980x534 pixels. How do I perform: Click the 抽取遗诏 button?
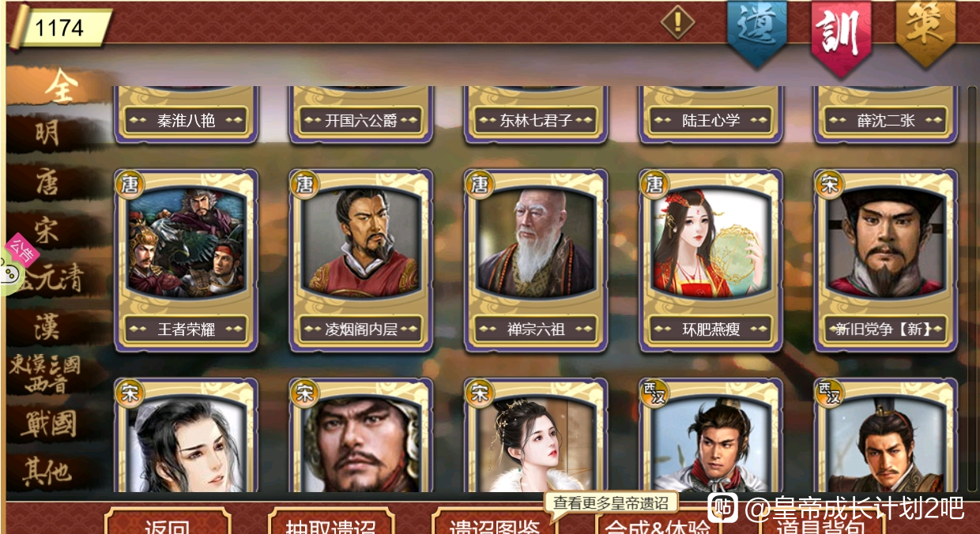(330, 523)
